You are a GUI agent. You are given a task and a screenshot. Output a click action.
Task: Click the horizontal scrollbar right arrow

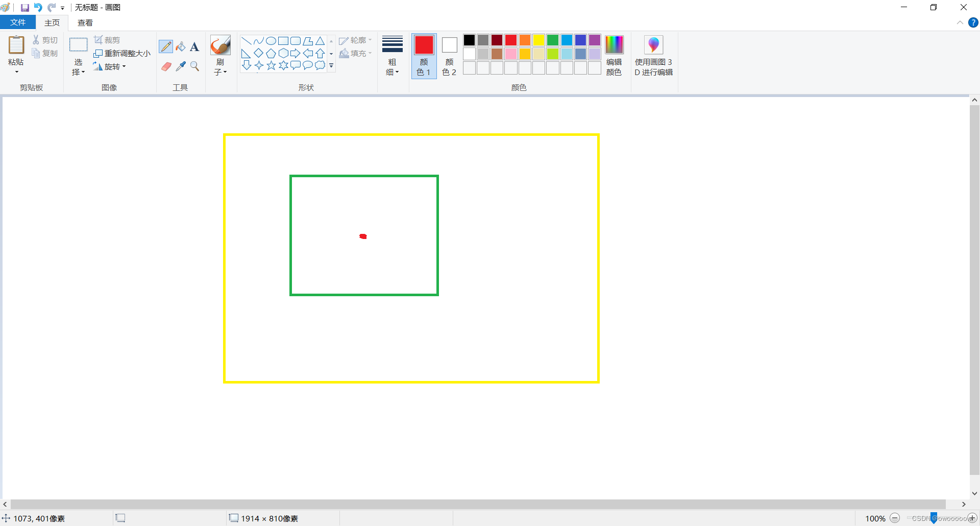(x=964, y=504)
